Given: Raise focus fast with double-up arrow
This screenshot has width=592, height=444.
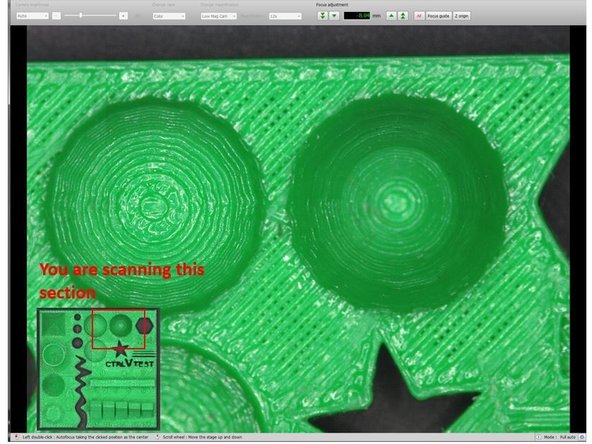Looking at the screenshot, I should (403, 16).
